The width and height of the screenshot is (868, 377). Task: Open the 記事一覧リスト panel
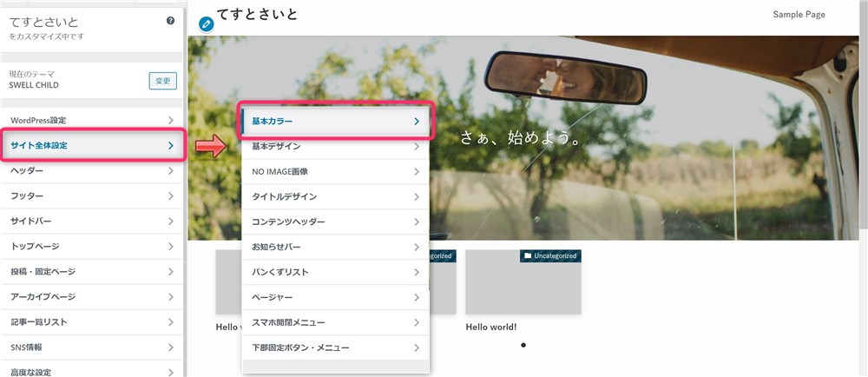91,322
